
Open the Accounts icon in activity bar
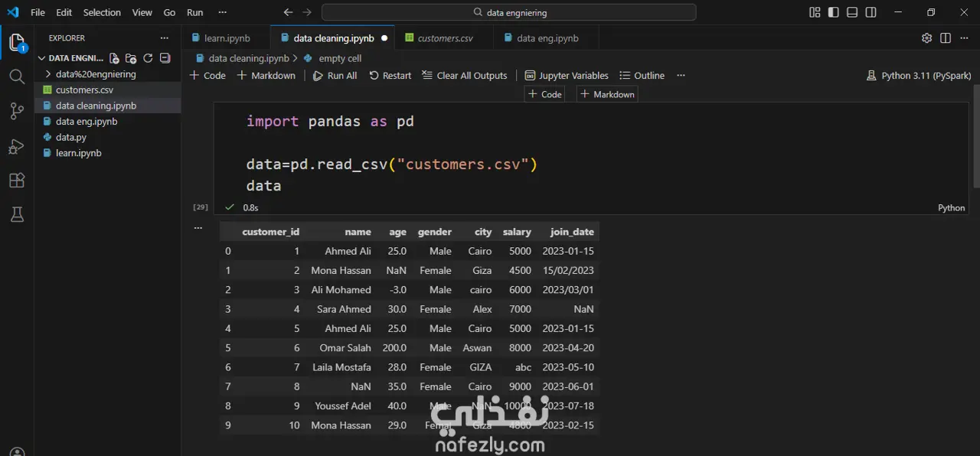tap(17, 451)
